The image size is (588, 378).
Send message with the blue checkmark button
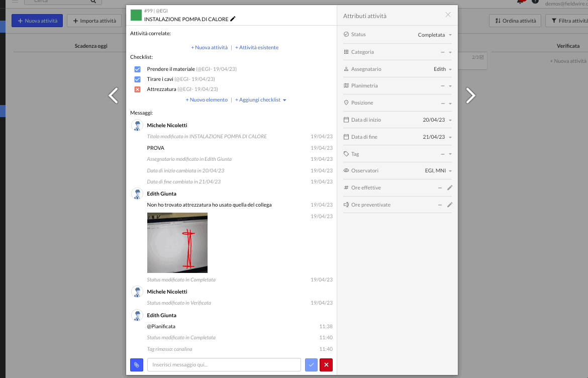coord(311,365)
